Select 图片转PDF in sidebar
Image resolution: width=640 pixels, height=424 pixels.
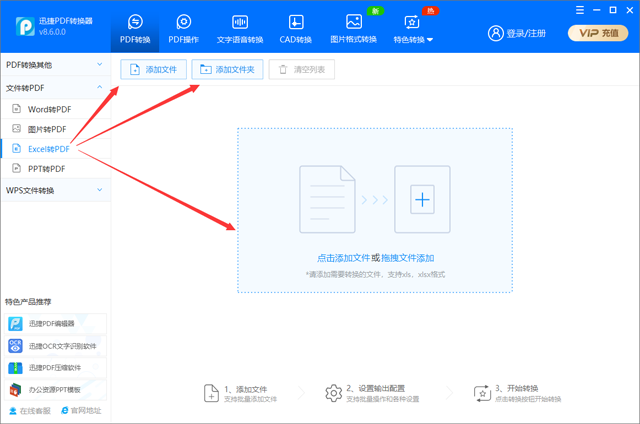click(56, 129)
